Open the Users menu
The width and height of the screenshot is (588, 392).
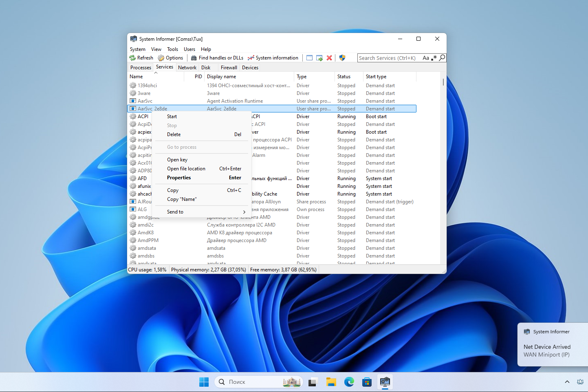[x=189, y=49]
